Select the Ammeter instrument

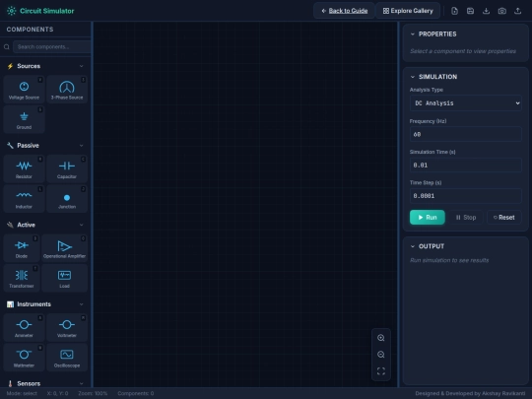[x=24, y=327]
